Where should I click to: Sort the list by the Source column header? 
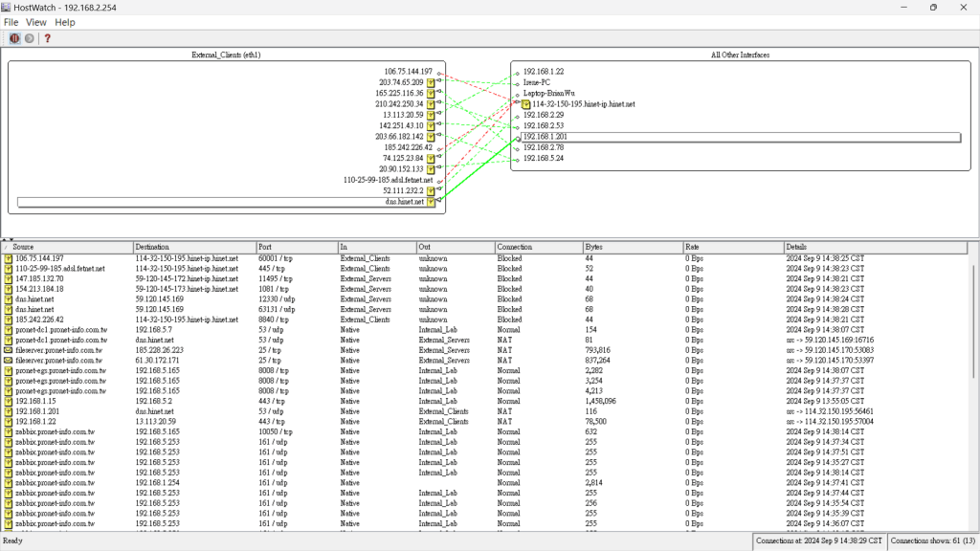click(67, 248)
